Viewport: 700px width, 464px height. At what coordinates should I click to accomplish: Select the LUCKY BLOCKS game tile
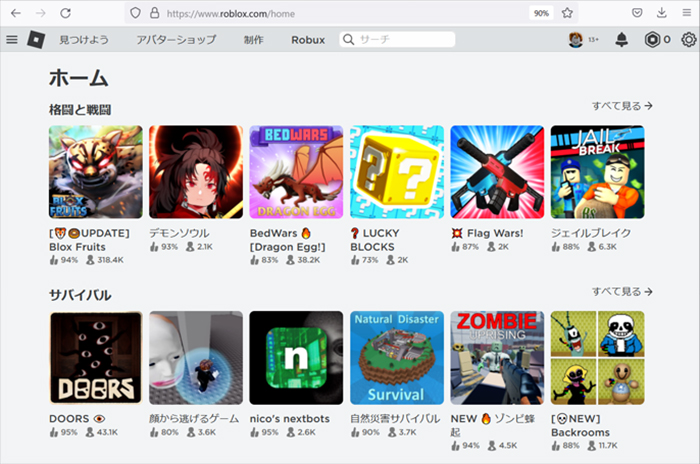pyautogui.click(x=396, y=172)
